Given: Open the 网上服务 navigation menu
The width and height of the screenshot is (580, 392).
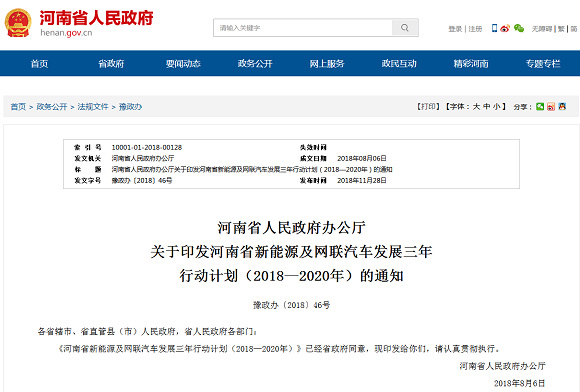Looking at the screenshot, I should tap(327, 64).
